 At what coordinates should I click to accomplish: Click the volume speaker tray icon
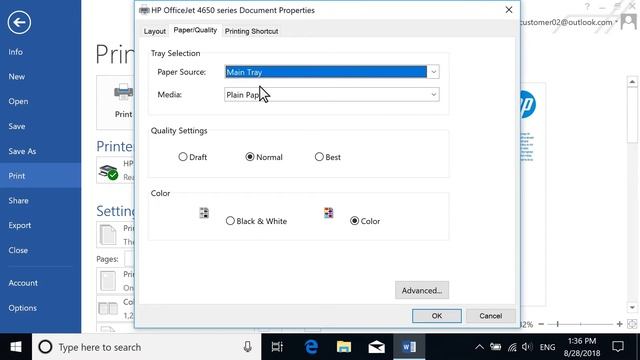[527, 347]
